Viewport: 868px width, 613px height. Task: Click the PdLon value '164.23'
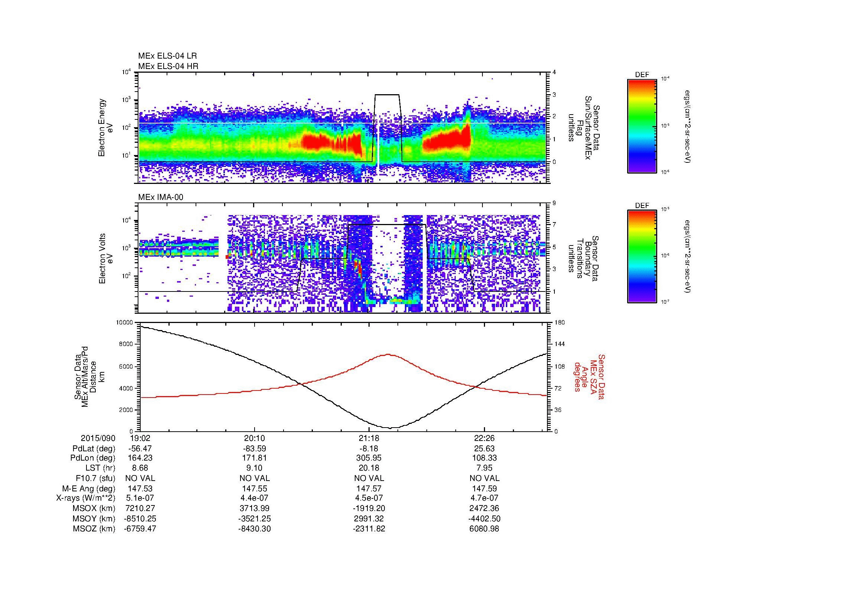(140, 458)
